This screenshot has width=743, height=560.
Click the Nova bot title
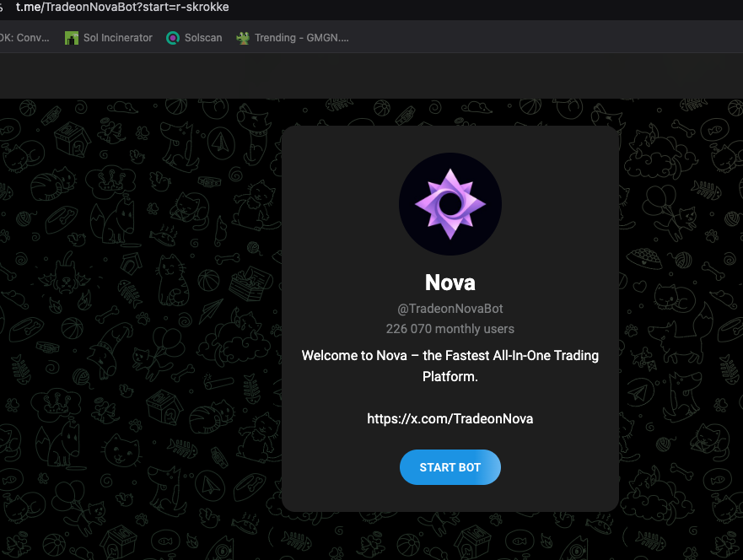[x=450, y=283]
